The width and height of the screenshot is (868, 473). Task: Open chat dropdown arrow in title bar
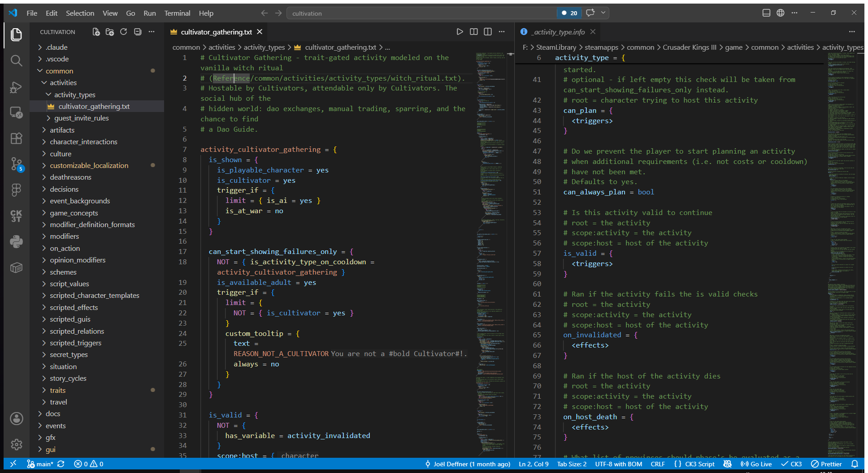coord(603,13)
